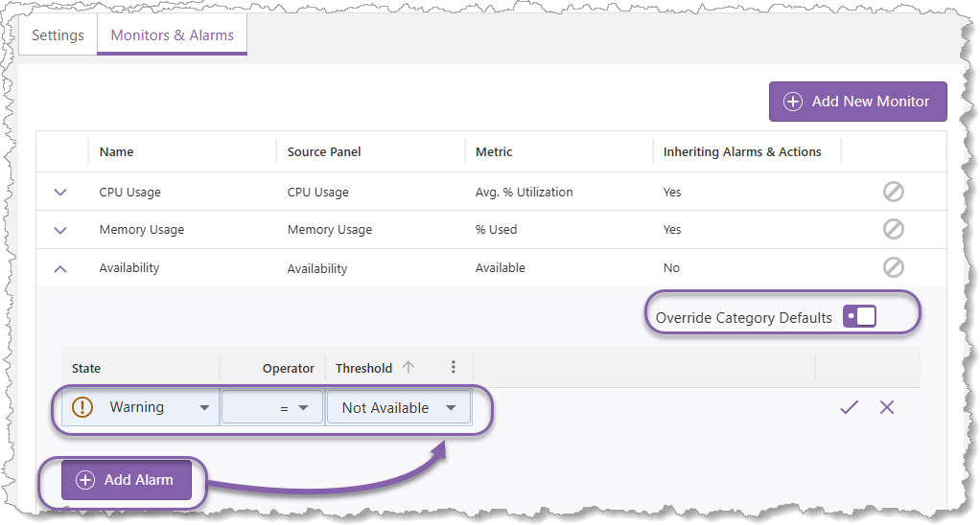The height and width of the screenshot is (525, 980).
Task: Open the Warning state dropdown
Action: click(x=203, y=407)
